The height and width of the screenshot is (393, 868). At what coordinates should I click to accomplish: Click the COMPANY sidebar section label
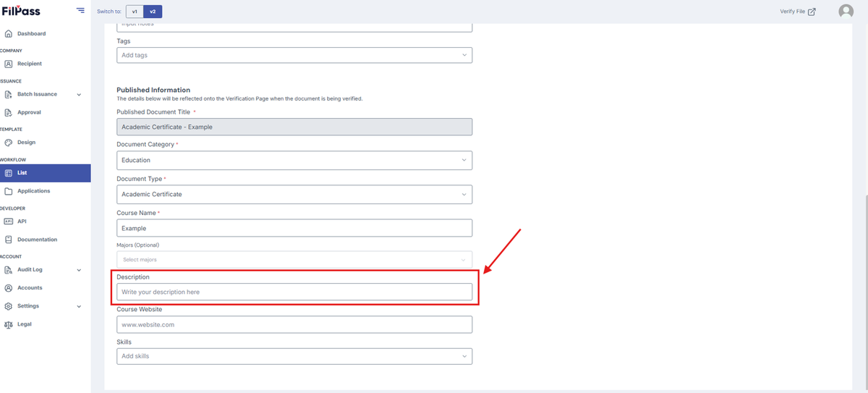point(11,51)
